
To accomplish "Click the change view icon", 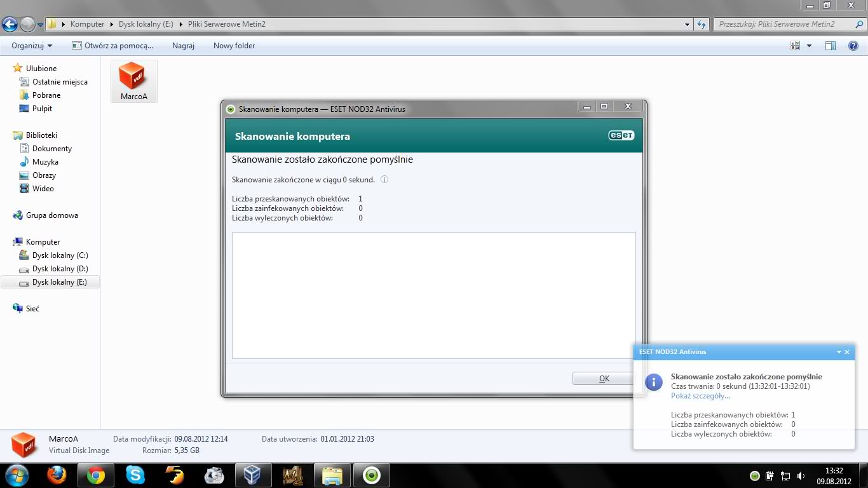I will pos(795,46).
